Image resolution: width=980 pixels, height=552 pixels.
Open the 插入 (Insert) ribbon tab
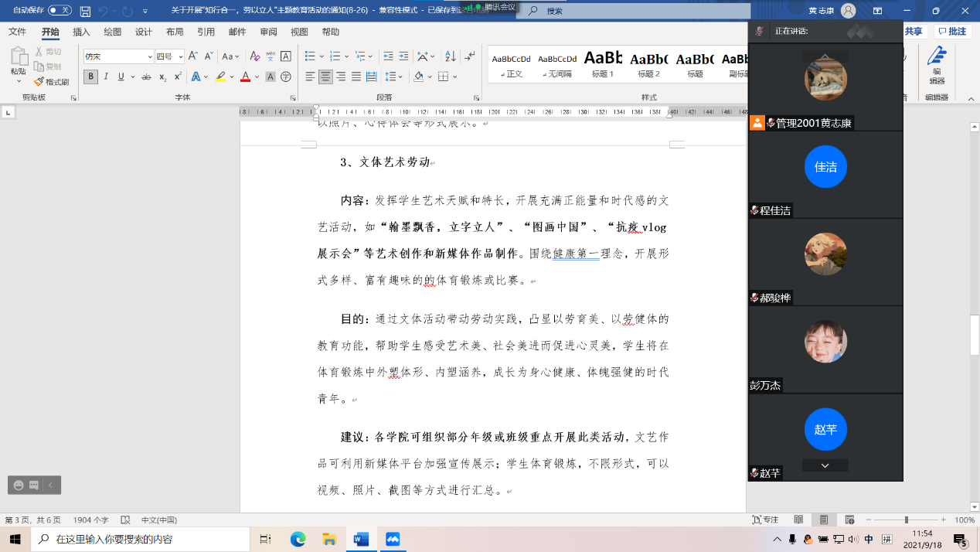pos(81,32)
